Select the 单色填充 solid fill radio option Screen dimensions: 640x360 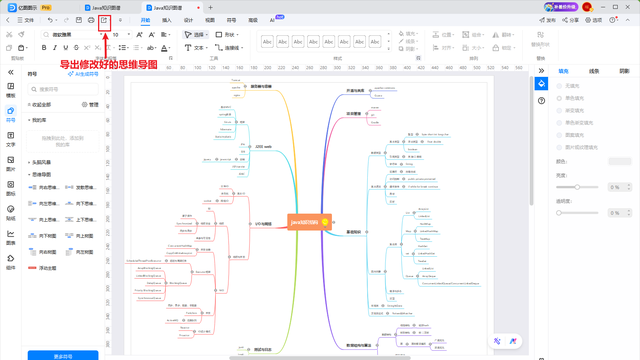click(559, 98)
